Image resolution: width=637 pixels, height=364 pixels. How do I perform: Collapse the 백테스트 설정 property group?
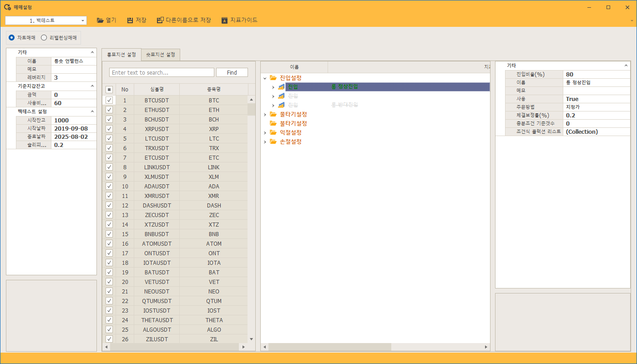(x=92, y=111)
